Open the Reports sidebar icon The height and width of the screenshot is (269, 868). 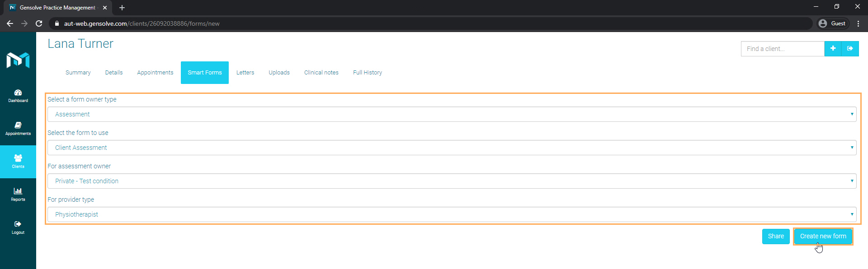[18, 195]
